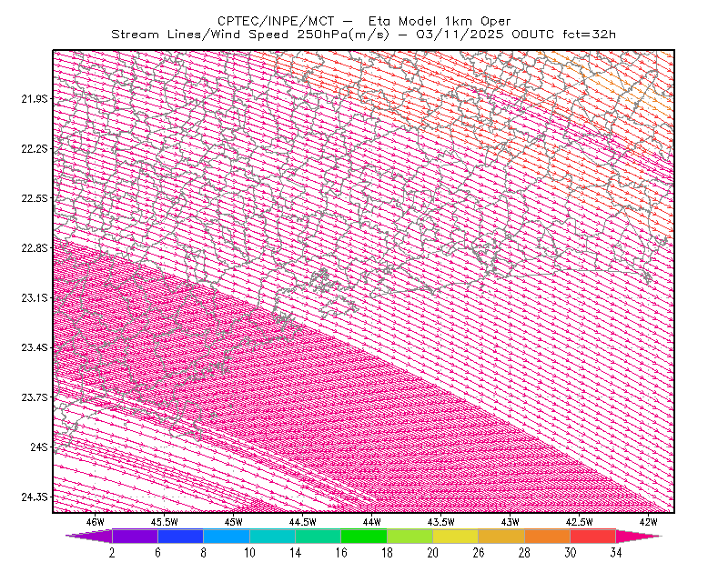The image size is (728, 562).
Task: Click the dark blue 6-8 color swatch
Action: click(x=180, y=536)
